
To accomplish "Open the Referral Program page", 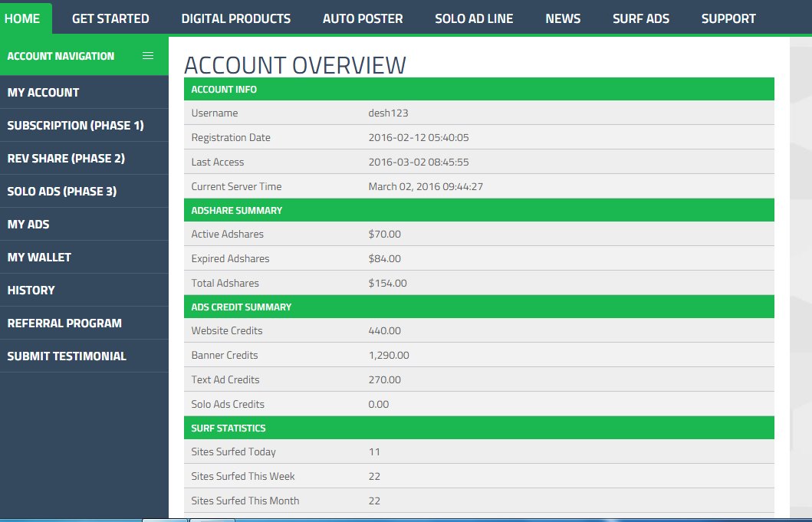I will pos(64,323).
